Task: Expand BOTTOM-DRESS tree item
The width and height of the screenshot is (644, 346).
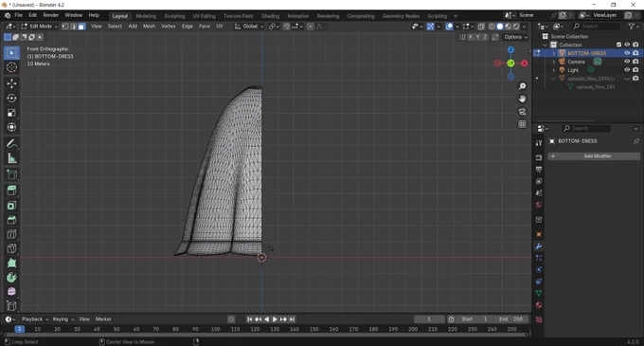Action: coord(554,53)
